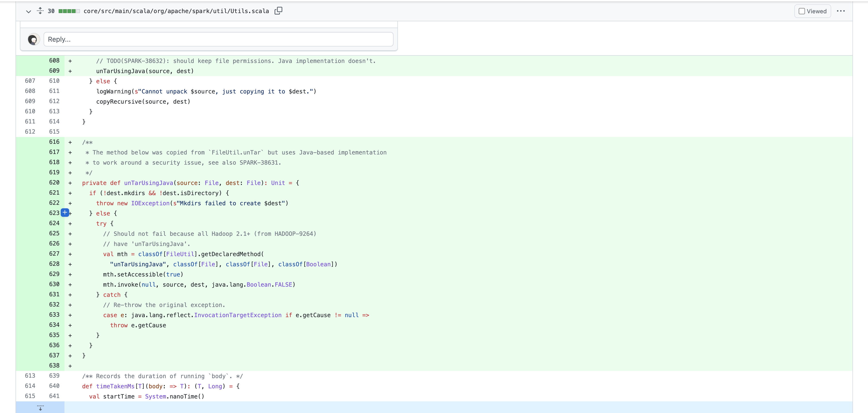
Task: Select new line number 620
Action: coord(54,183)
